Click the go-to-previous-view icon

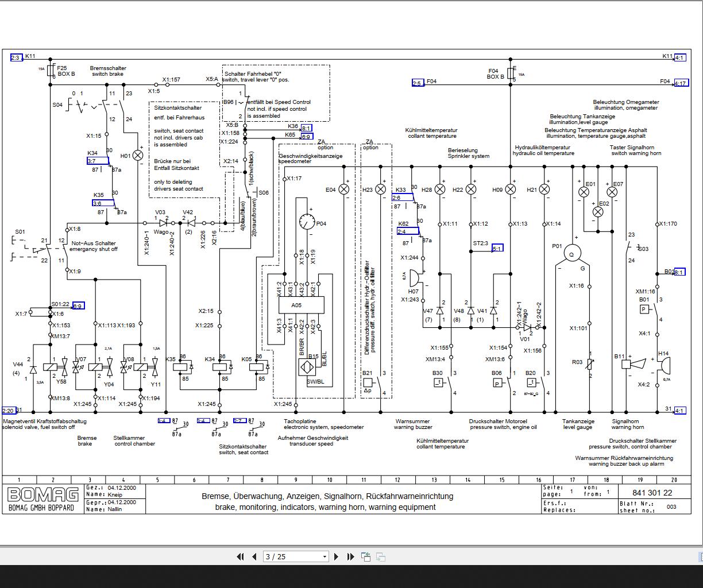[366, 556]
